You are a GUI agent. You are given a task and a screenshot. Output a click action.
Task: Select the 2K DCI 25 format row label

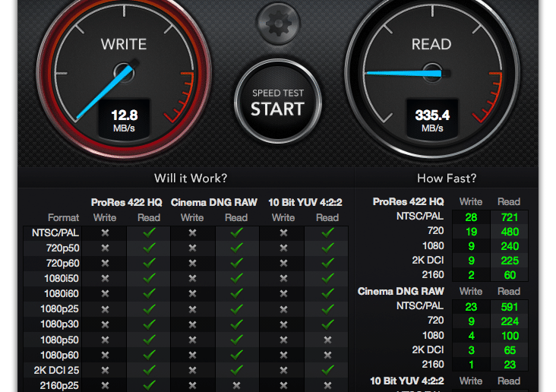pyautogui.click(x=56, y=371)
